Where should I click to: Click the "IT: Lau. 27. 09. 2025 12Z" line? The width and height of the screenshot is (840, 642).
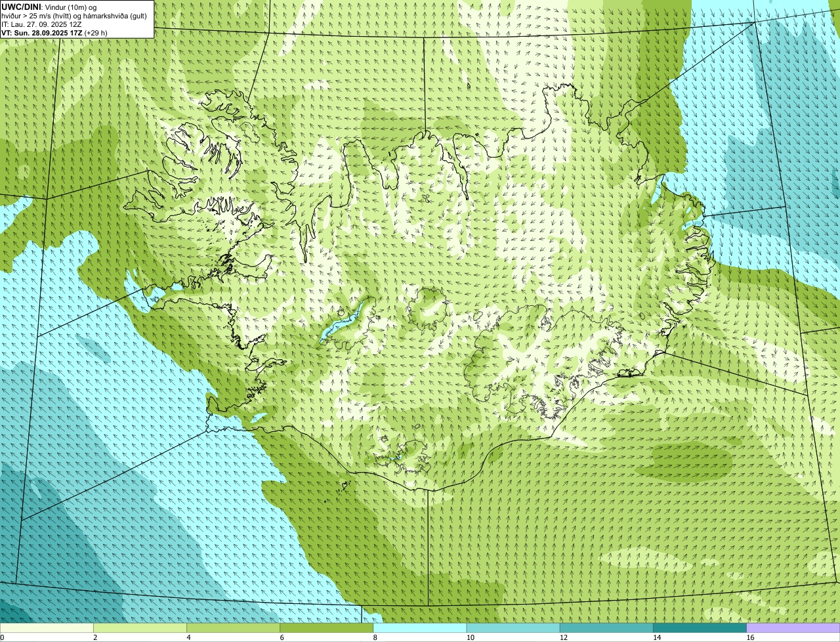(x=41, y=24)
